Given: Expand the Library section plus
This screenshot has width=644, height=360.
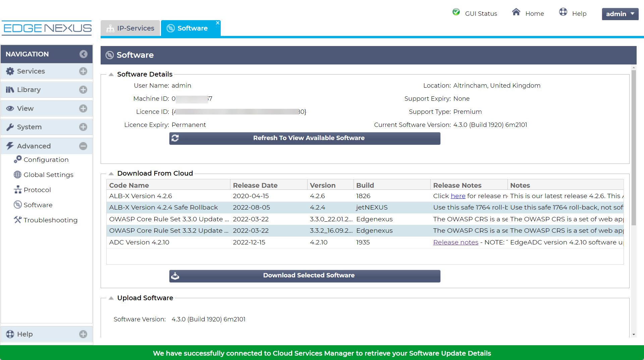Looking at the screenshot, I should [x=83, y=90].
